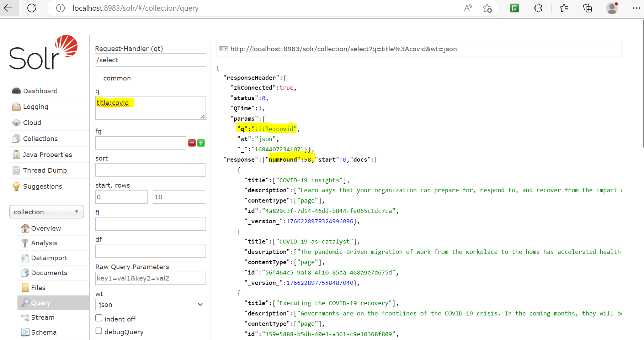The width and height of the screenshot is (644, 340).
Task: Click the Cloud icon in sidebar
Action: 16,122
